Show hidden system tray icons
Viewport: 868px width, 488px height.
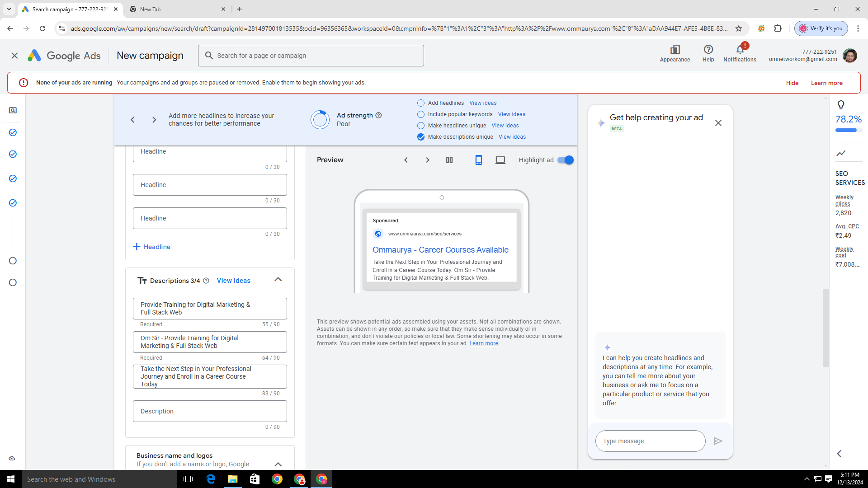coord(807,479)
